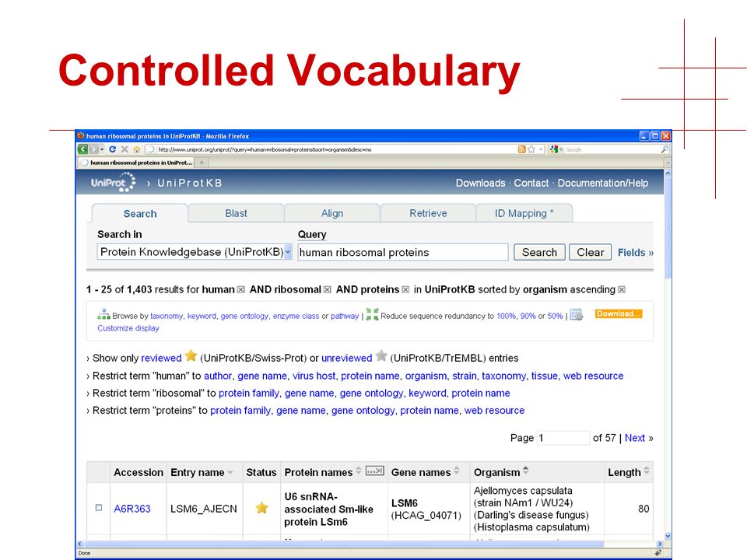Click the Swiss-Prot star for LSM6_AJECN
This screenshot has height=560, width=747.
[x=261, y=508]
